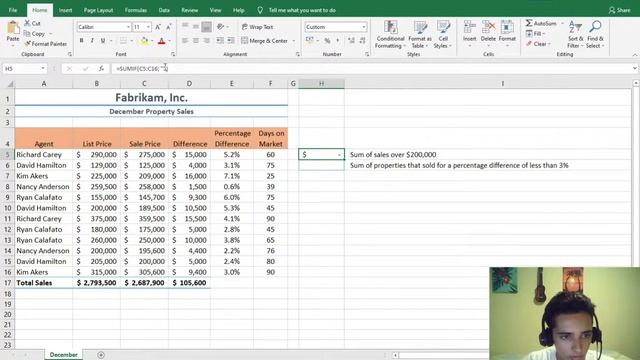
Task: Collapse the ribbon with the chevron
Action: click(635, 55)
